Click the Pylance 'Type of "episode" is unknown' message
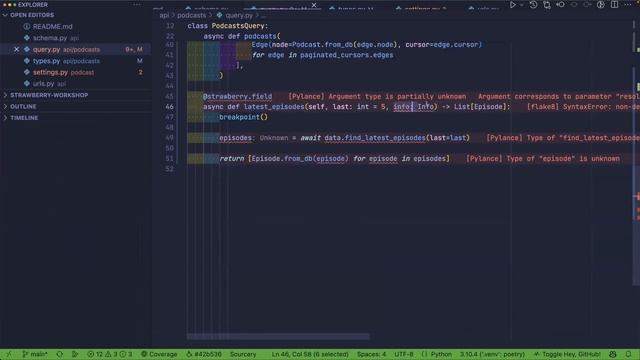640x360 pixels. point(543,159)
